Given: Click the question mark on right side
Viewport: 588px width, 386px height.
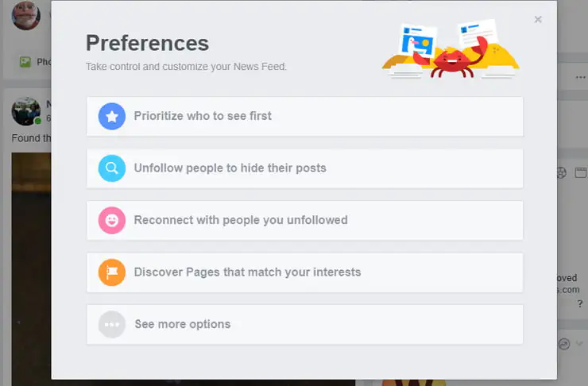Looking at the screenshot, I should click(x=579, y=303).
